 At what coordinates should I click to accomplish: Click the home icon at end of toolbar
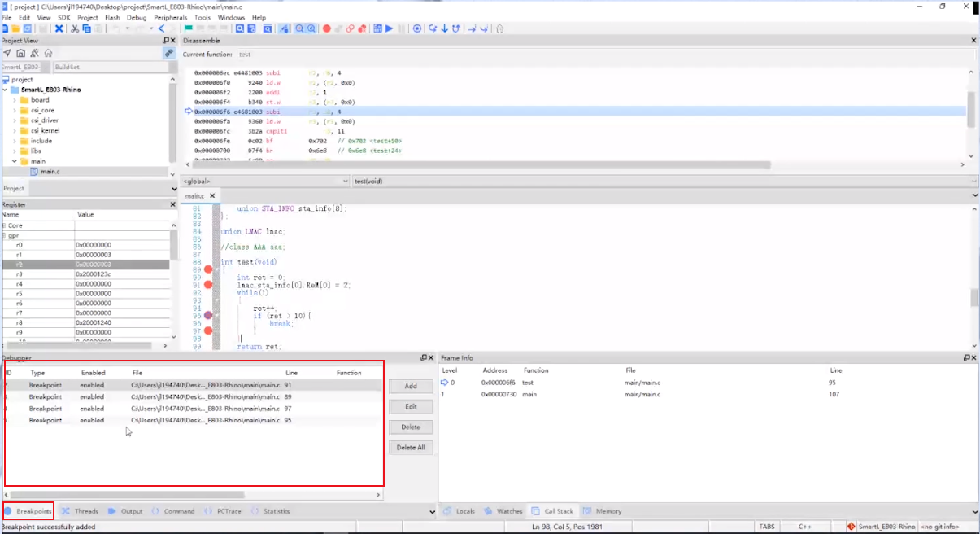(x=499, y=28)
